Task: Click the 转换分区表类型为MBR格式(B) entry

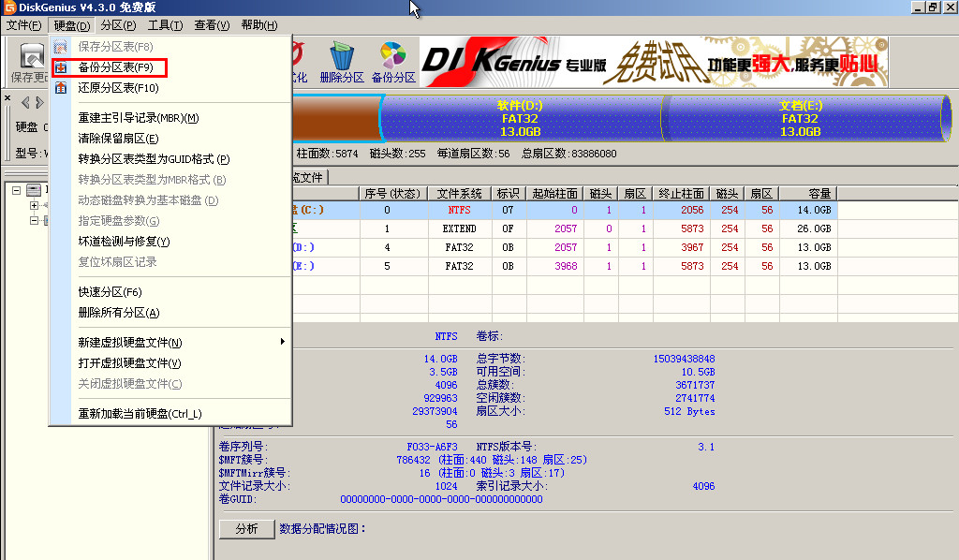Action: tap(152, 180)
